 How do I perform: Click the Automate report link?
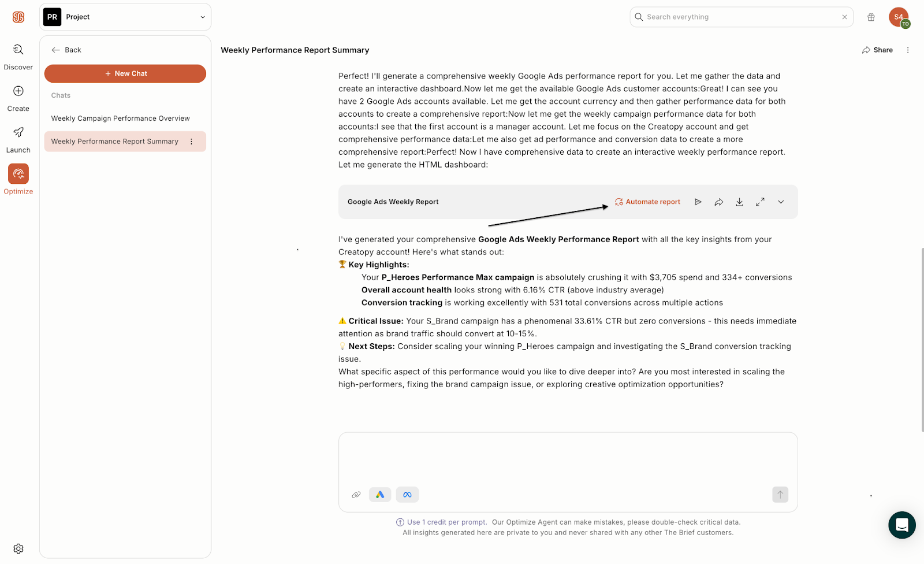647,202
